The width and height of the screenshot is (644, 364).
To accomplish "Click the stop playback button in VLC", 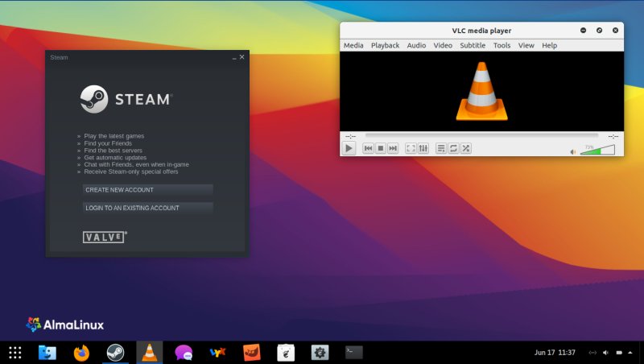I will pos(380,148).
